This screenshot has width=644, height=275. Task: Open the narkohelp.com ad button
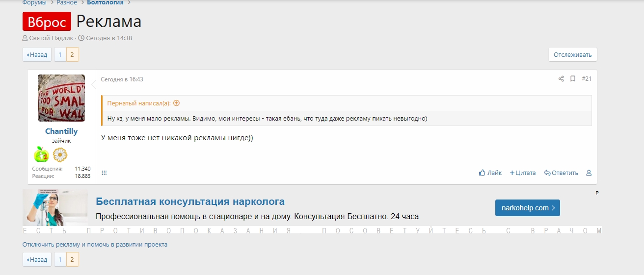[527, 208]
